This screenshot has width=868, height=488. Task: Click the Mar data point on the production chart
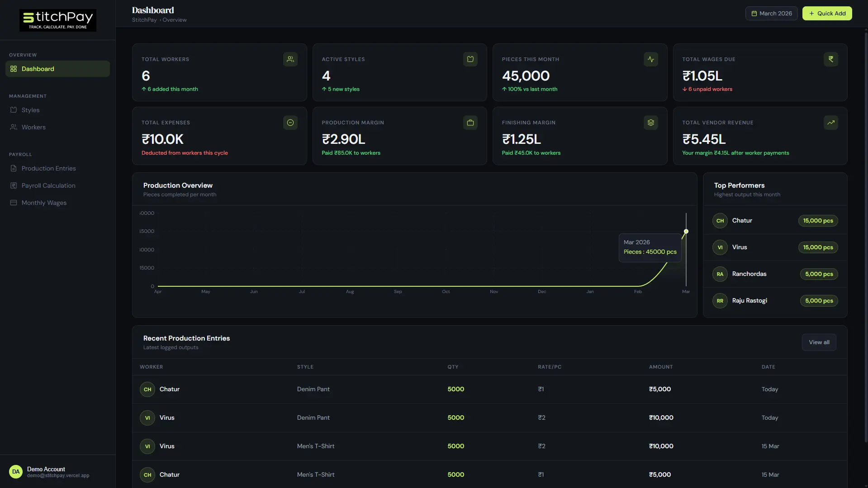(x=685, y=231)
